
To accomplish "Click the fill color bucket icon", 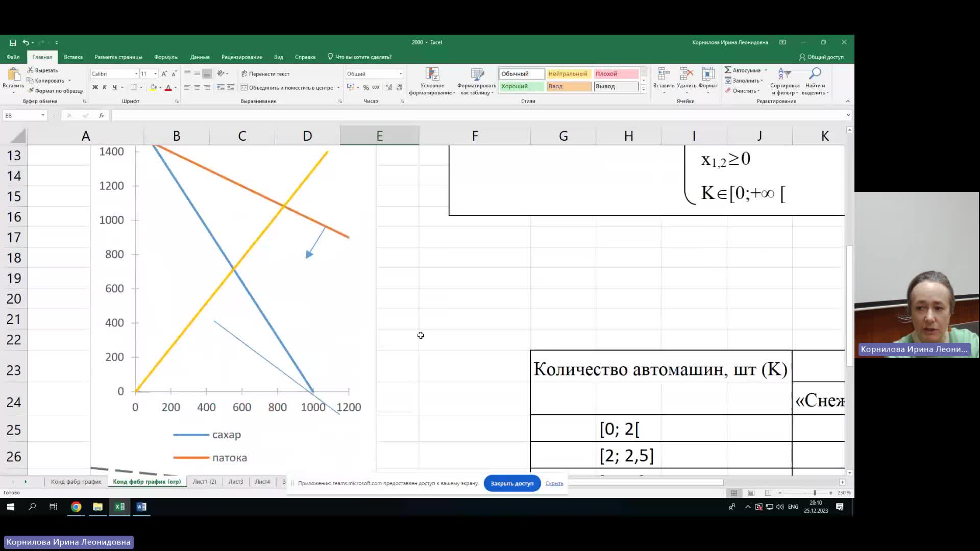I will point(153,87).
